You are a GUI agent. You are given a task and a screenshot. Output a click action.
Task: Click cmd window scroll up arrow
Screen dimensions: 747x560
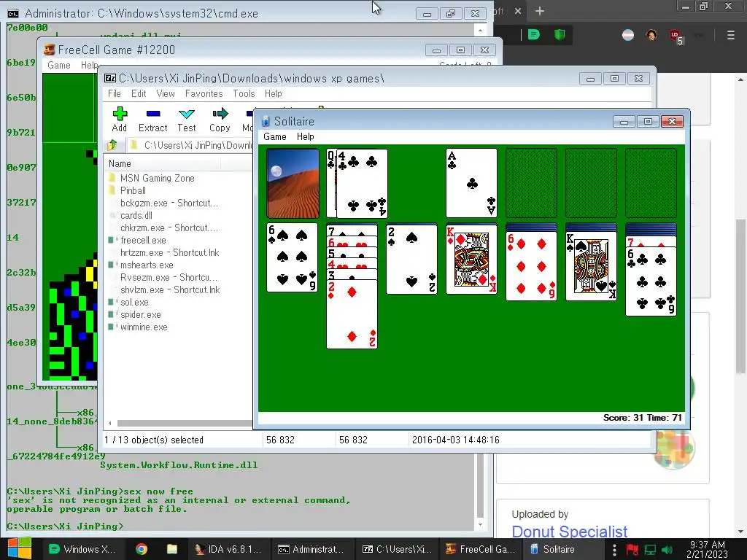[x=480, y=30]
